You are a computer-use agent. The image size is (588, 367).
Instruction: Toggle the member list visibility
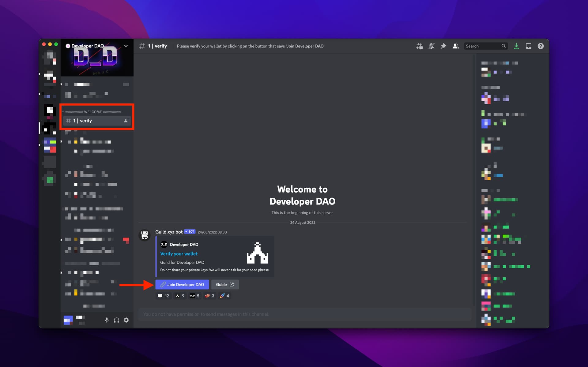tap(456, 46)
